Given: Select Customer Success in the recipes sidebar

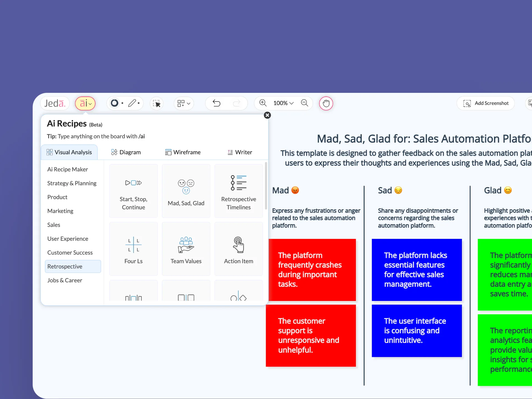Looking at the screenshot, I should [70, 252].
